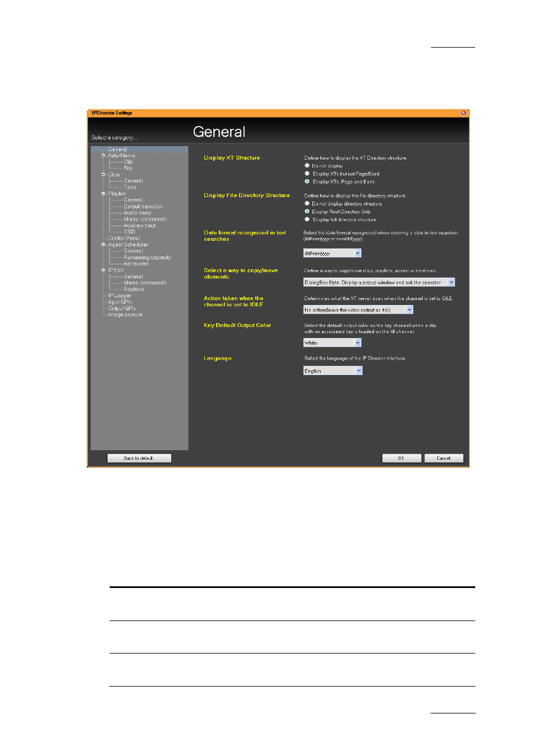Select General under Ingest Scheduler

[133, 251]
